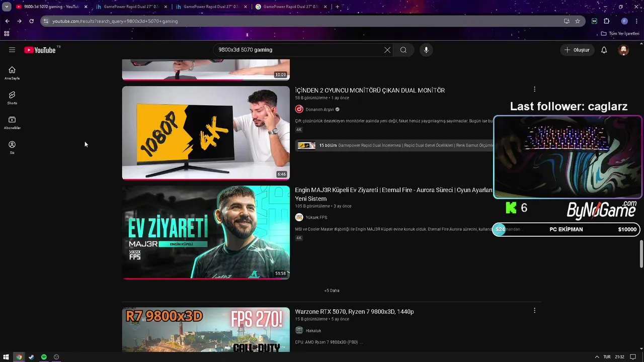Open options menu for the dual monitor video

(x=534, y=89)
